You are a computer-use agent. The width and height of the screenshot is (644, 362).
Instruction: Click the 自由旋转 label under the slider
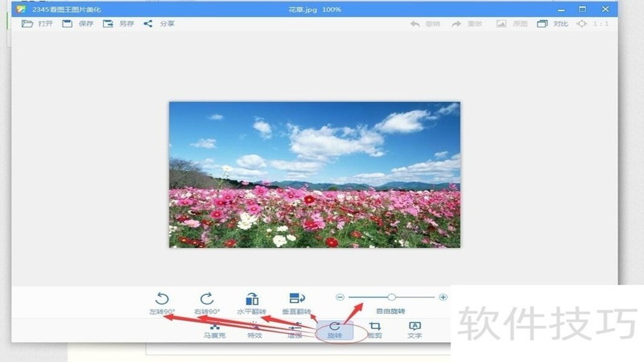pos(391,312)
